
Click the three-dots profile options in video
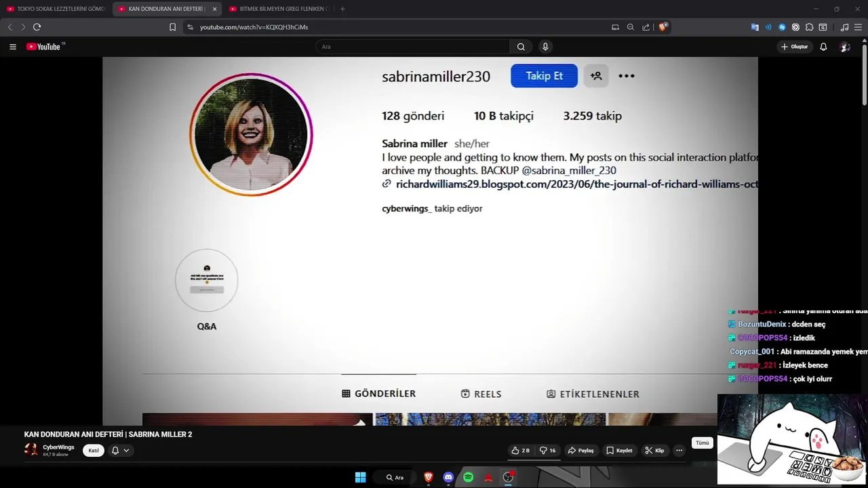(627, 76)
